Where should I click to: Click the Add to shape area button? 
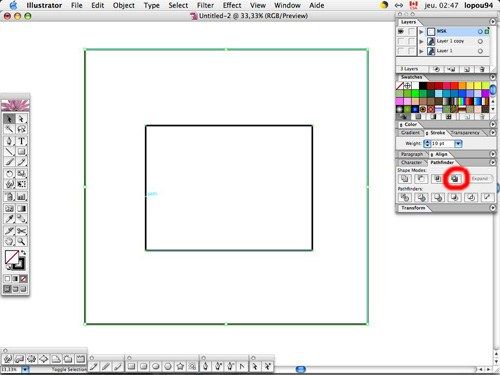coord(405,179)
